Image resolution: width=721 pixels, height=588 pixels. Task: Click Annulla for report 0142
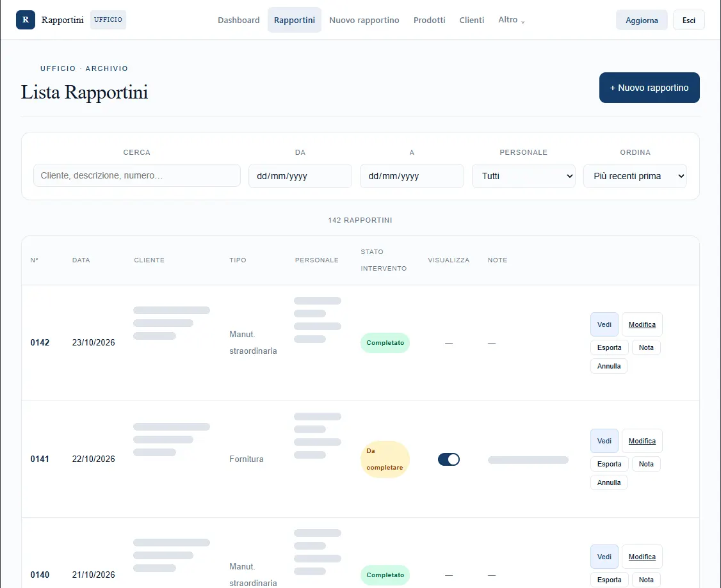(x=609, y=366)
